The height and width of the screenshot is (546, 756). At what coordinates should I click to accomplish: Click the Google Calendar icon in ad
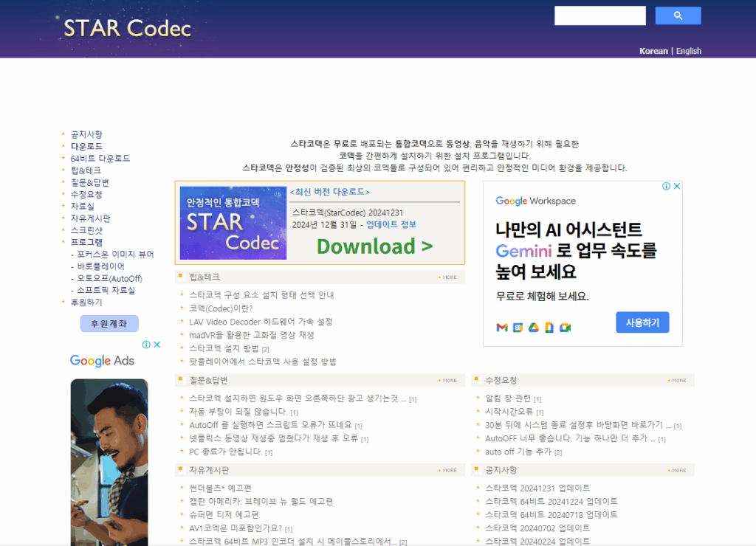tap(518, 328)
